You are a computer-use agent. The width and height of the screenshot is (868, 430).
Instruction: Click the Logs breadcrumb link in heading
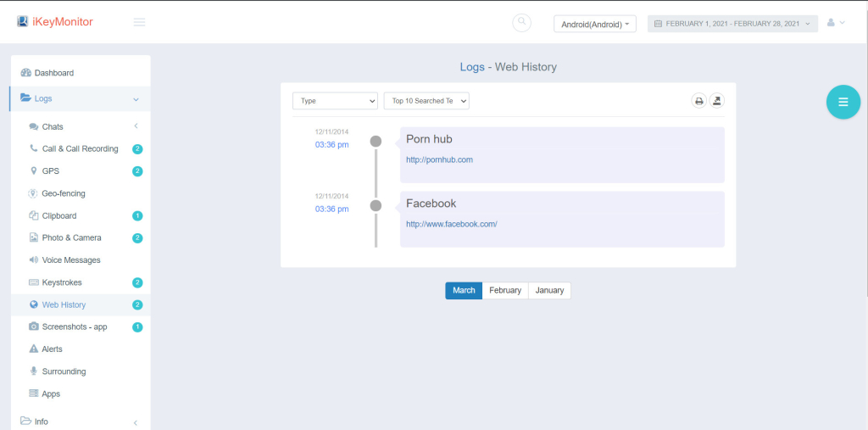point(472,67)
